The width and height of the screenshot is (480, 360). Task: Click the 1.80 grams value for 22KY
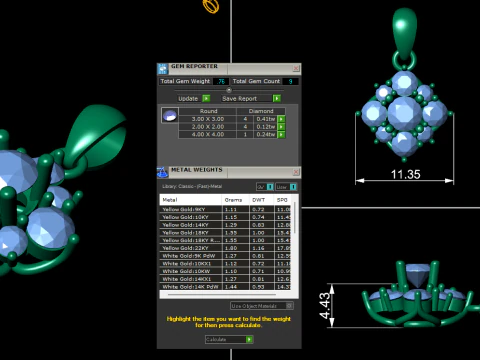point(231,248)
